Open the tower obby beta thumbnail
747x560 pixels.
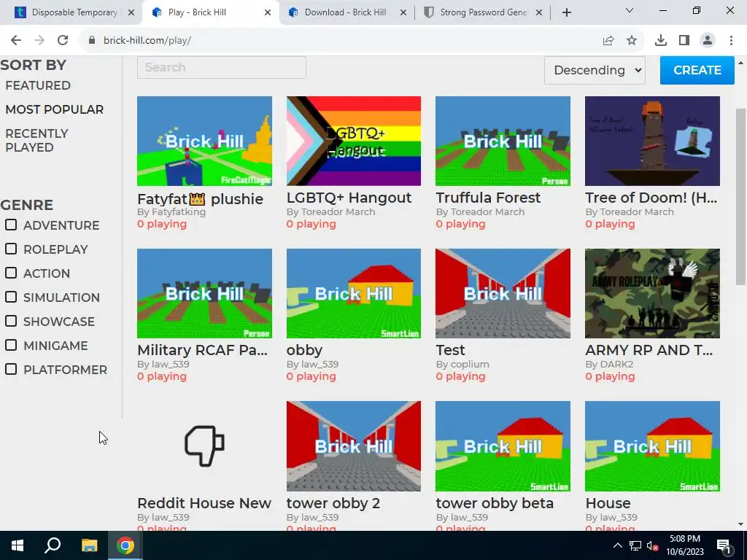(503, 446)
